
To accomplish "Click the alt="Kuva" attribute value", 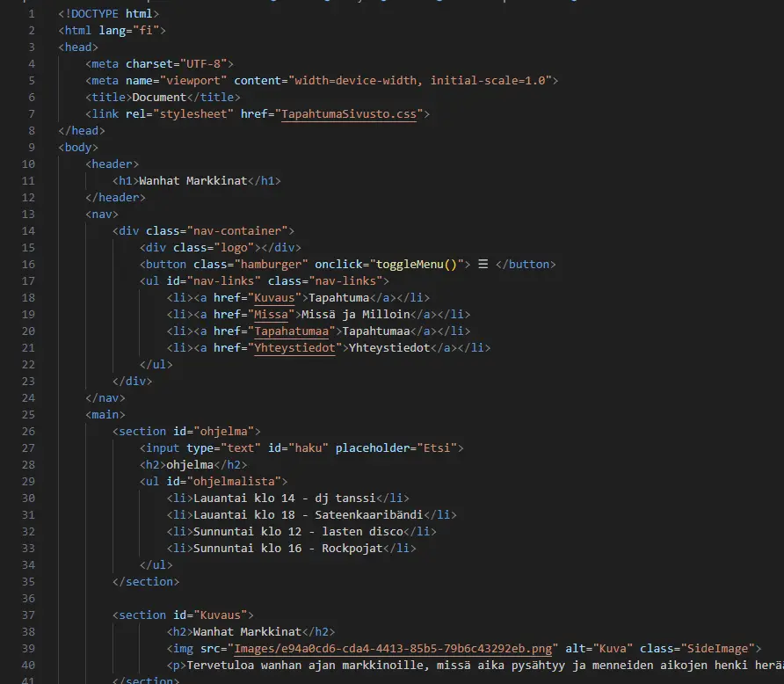I will point(613,649).
